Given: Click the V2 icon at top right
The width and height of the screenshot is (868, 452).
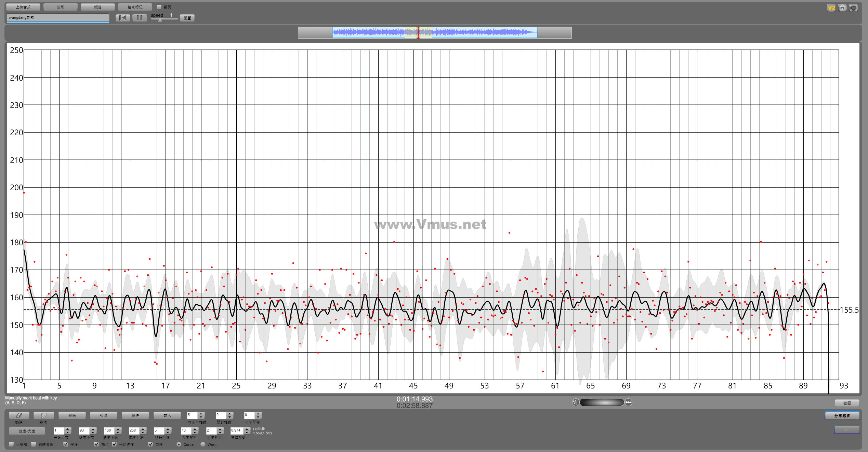Looking at the screenshot, I should coord(831,8).
